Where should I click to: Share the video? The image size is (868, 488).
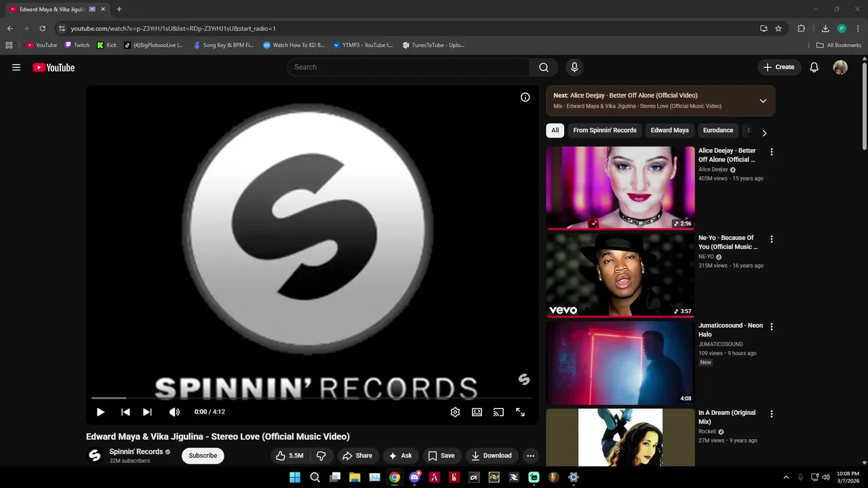pos(357,455)
